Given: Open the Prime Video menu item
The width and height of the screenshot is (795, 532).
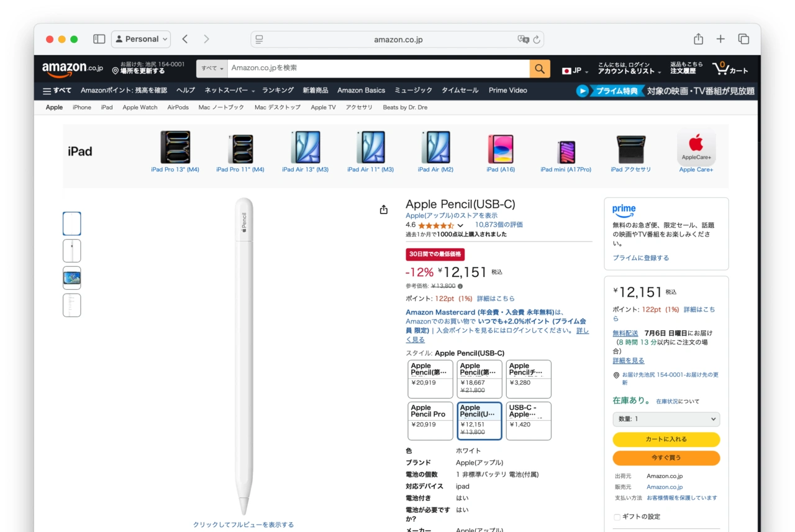Looking at the screenshot, I should tap(507, 91).
